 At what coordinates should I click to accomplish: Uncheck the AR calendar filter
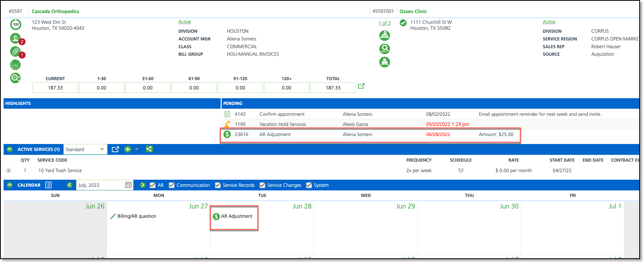click(x=152, y=185)
